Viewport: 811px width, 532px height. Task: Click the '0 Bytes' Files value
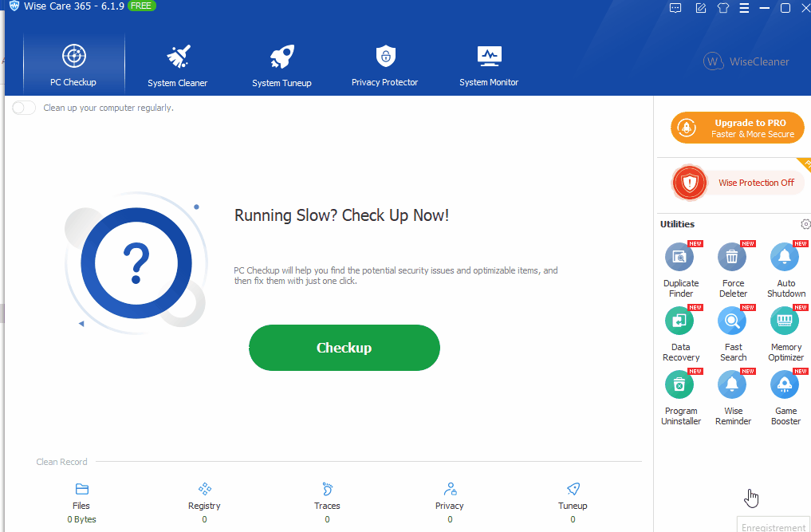[81, 519]
